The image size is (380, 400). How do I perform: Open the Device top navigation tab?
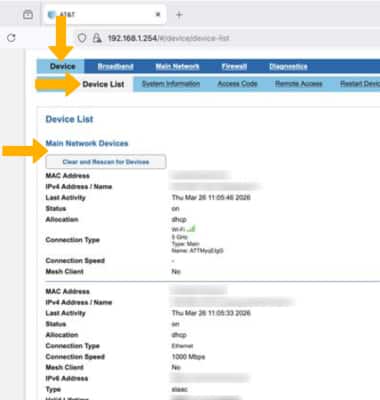coord(62,66)
